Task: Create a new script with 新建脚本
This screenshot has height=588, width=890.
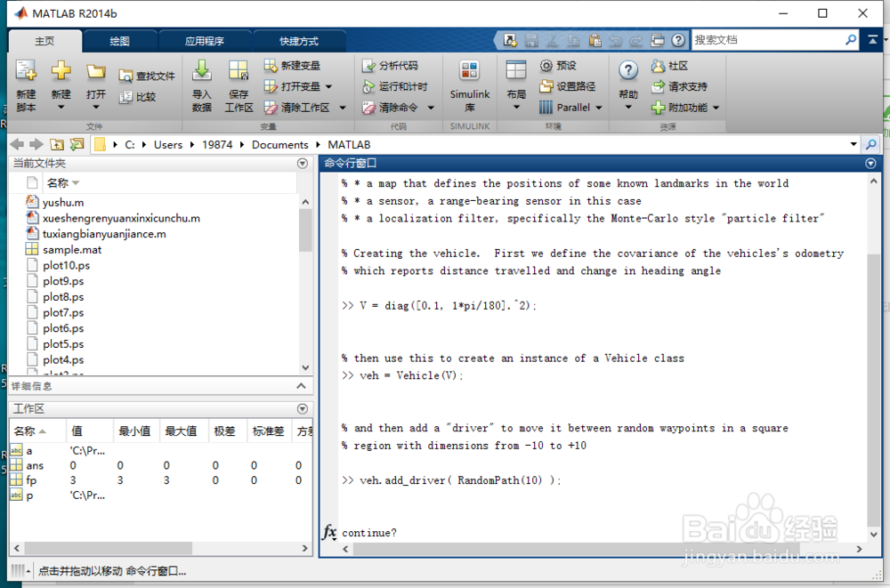Action: (26, 86)
